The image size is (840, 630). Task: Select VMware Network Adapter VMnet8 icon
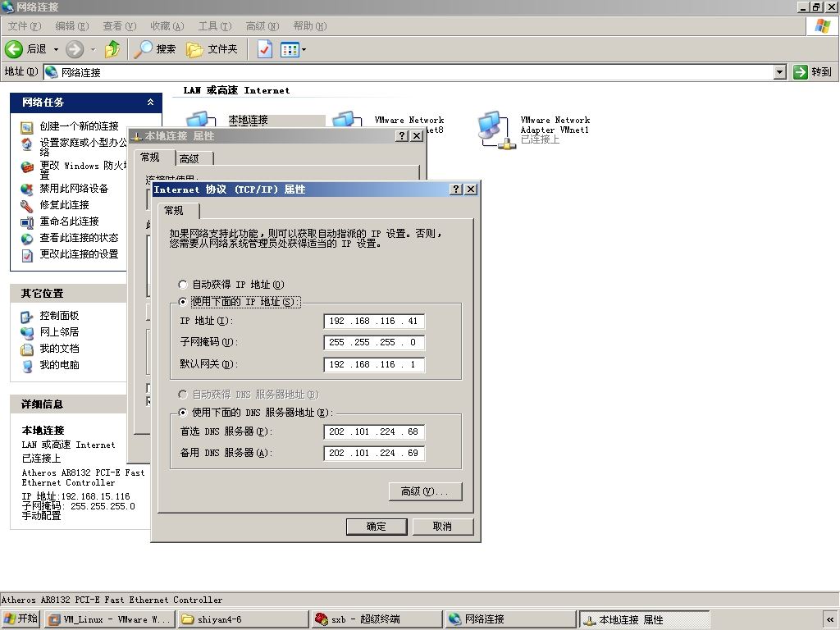point(346,119)
